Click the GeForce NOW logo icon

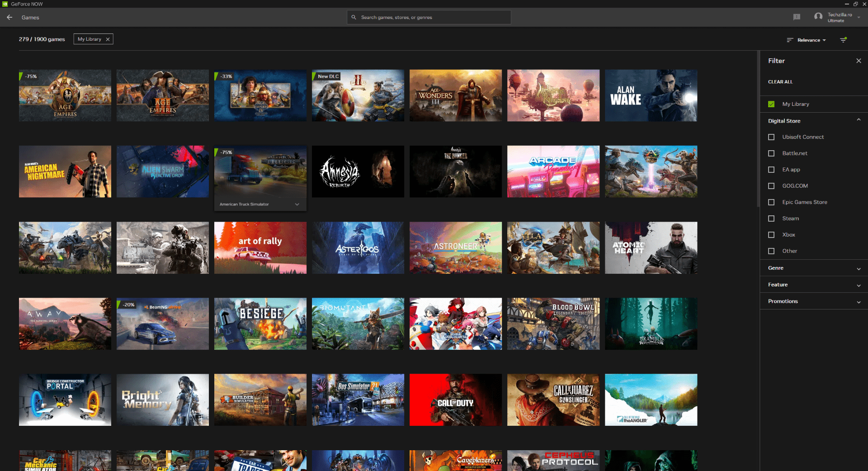pos(5,4)
